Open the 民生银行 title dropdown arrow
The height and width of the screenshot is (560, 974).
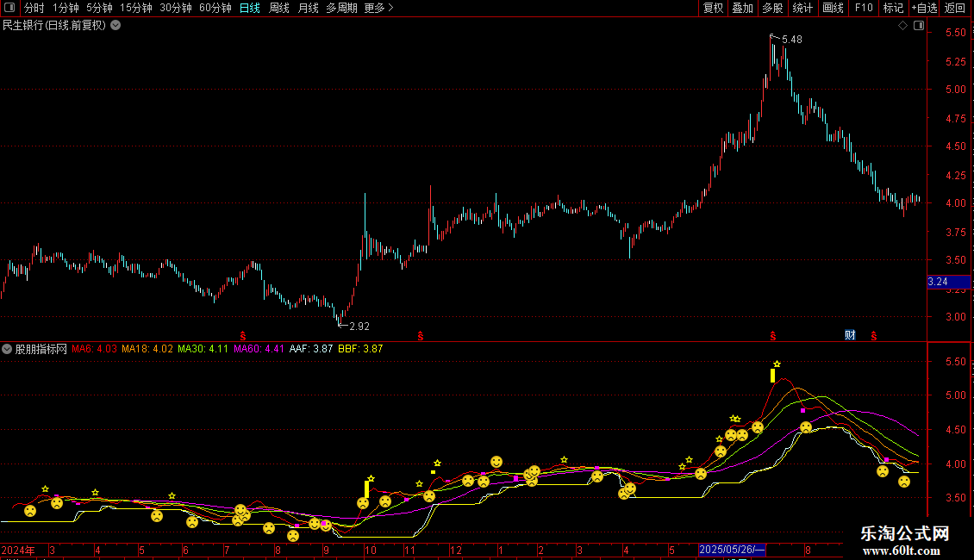coord(116,26)
